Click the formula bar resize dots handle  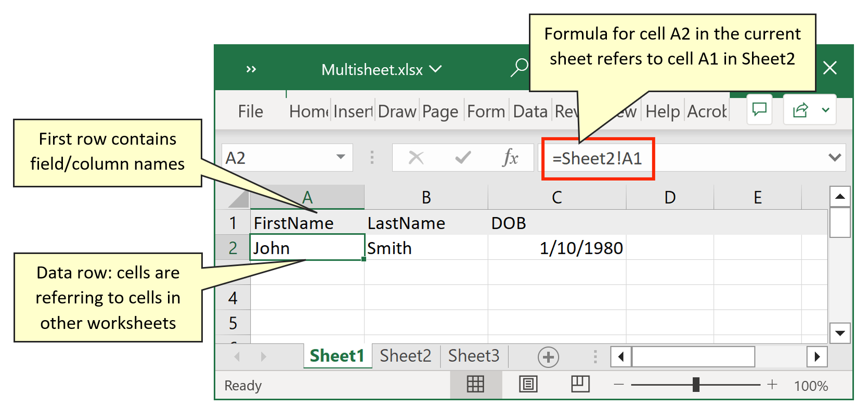pyautogui.click(x=372, y=157)
